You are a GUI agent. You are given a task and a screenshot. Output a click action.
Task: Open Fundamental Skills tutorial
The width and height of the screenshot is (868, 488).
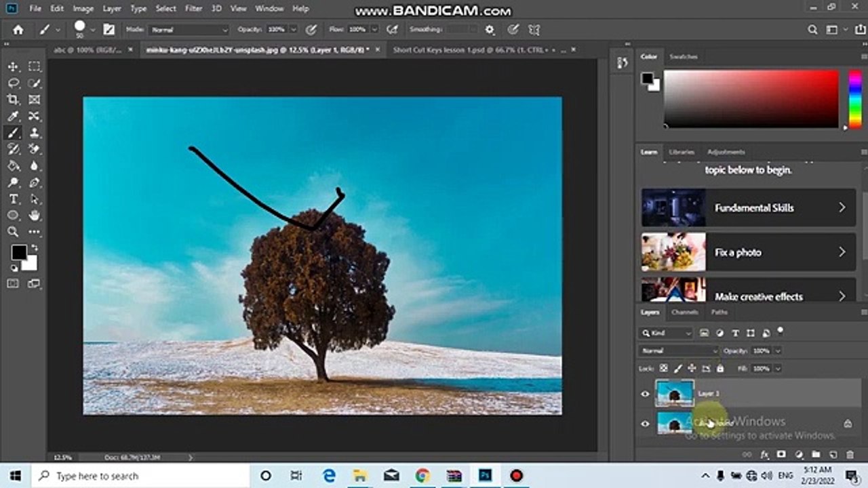[749, 207]
